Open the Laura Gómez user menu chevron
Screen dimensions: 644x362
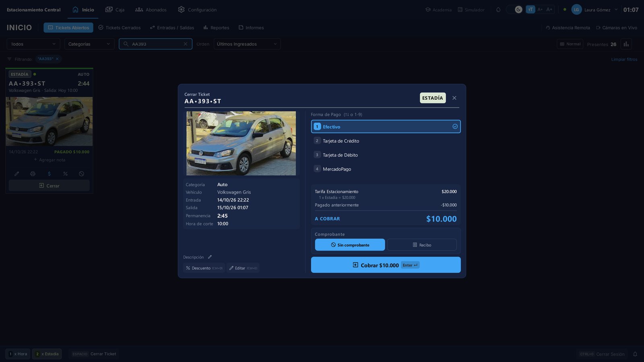(x=616, y=10)
